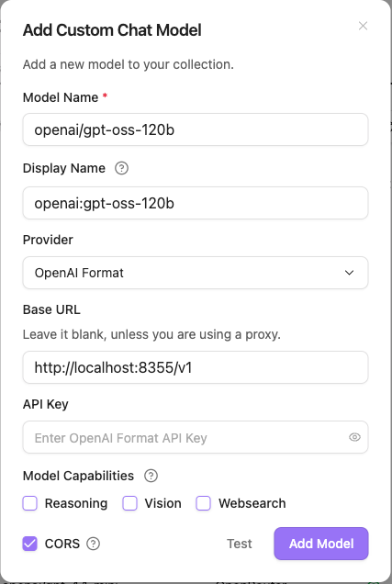Click the 'Add Custom Chat Model' title text
The width and height of the screenshot is (392, 584).
coord(112,30)
